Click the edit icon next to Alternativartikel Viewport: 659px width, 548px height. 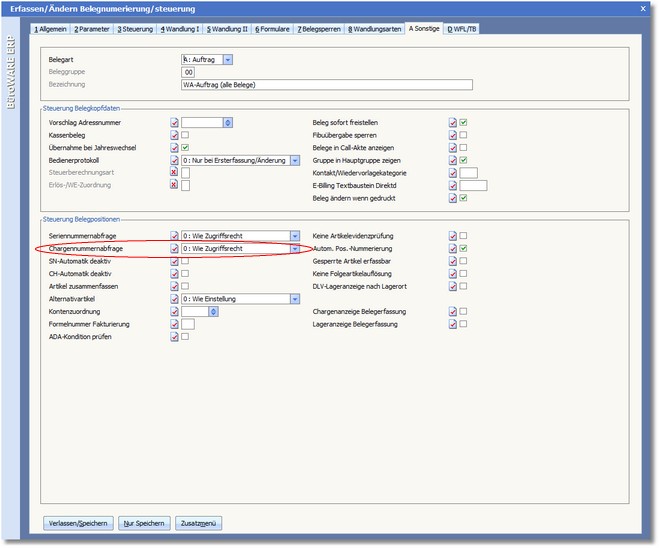point(174,298)
